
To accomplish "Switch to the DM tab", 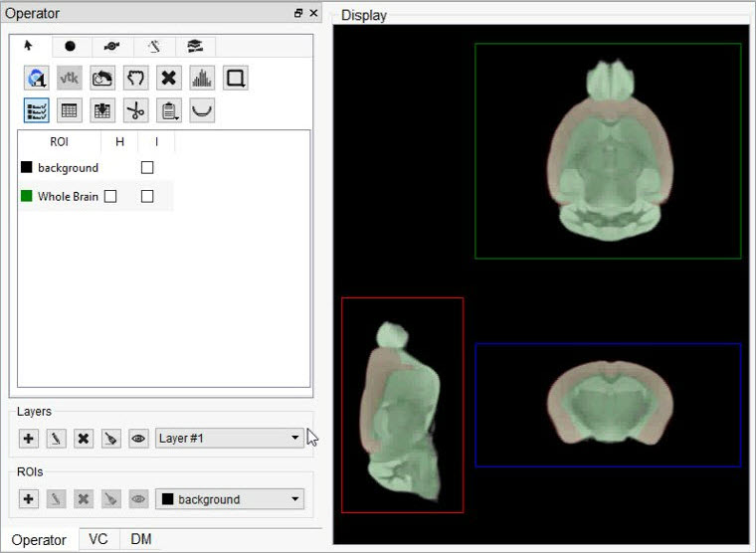I will click(141, 539).
